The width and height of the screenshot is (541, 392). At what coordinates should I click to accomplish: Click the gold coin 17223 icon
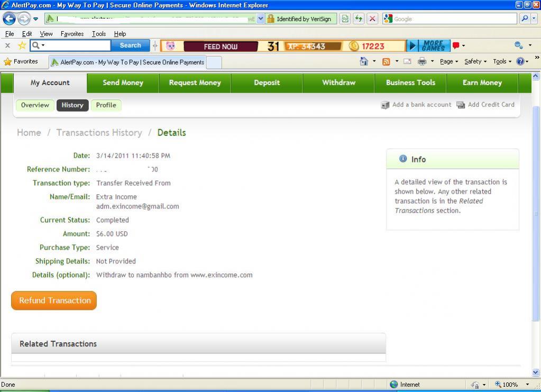click(354, 46)
